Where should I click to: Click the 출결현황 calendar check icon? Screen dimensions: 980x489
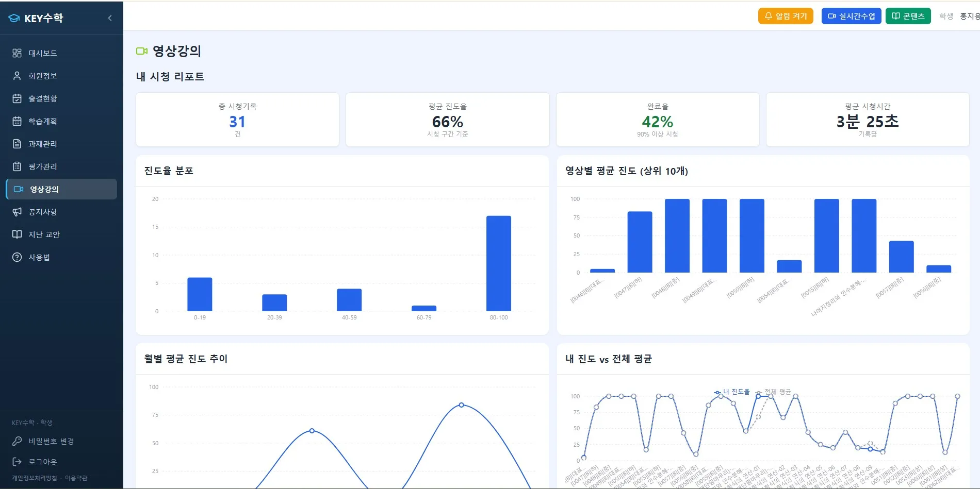(17, 98)
